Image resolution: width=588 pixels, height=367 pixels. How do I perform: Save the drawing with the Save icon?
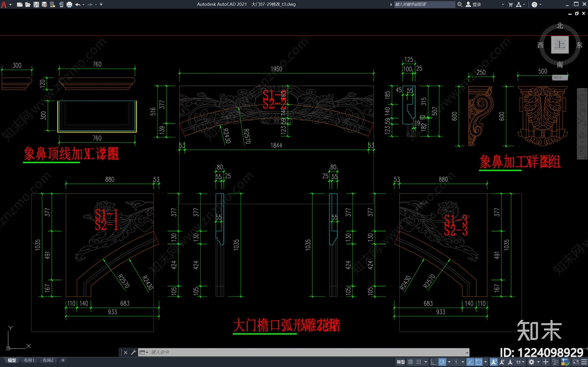pyautogui.click(x=36, y=4)
